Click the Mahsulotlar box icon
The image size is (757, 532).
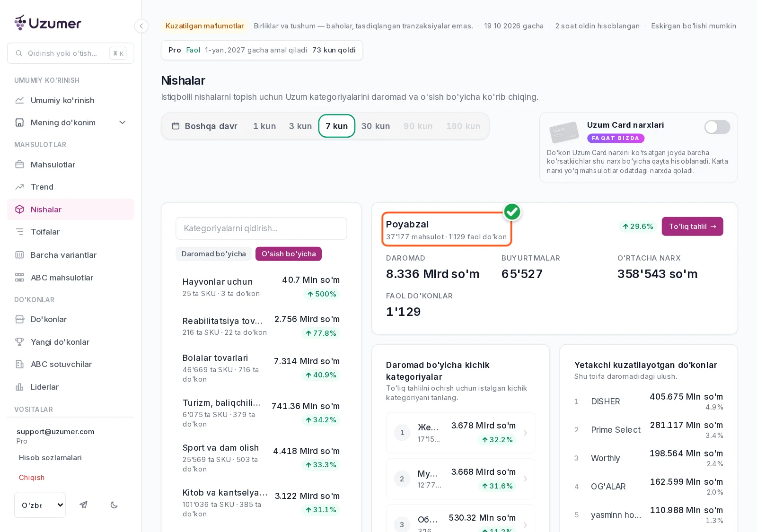pyautogui.click(x=19, y=165)
